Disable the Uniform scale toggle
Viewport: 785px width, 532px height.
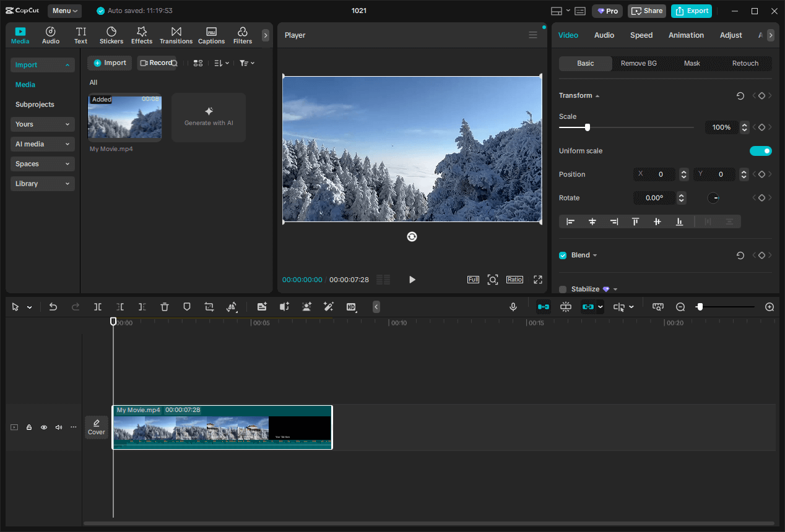coord(760,151)
